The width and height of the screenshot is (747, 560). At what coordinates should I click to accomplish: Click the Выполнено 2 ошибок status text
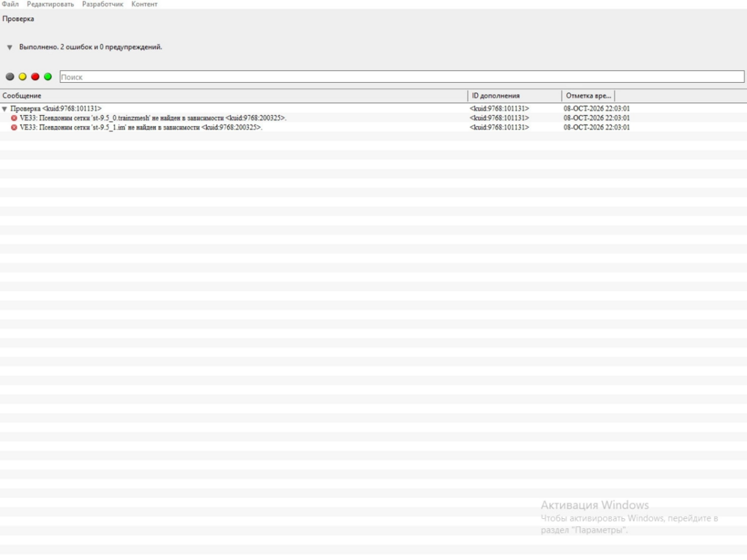click(x=90, y=47)
